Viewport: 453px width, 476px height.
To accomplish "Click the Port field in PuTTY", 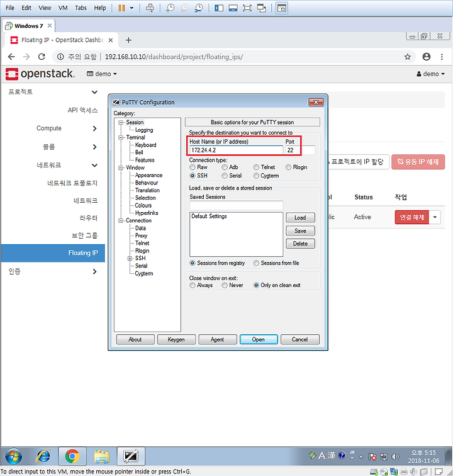I will point(299,150).
